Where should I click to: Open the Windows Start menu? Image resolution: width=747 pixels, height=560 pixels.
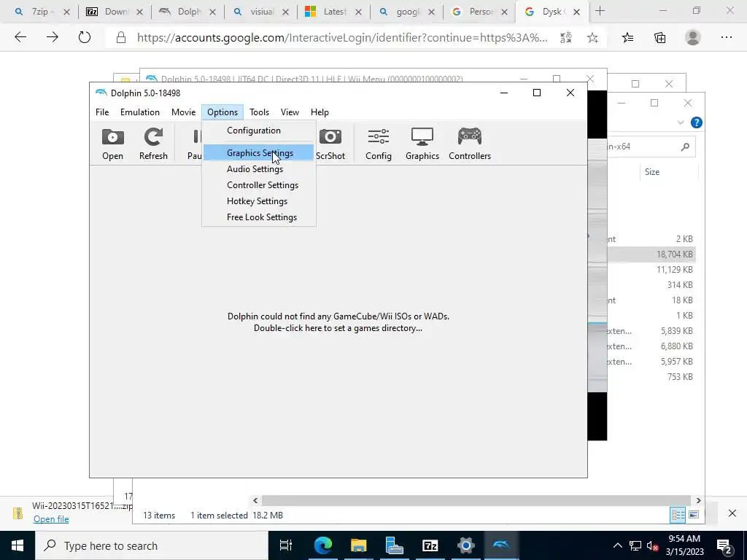click(18, 545)
